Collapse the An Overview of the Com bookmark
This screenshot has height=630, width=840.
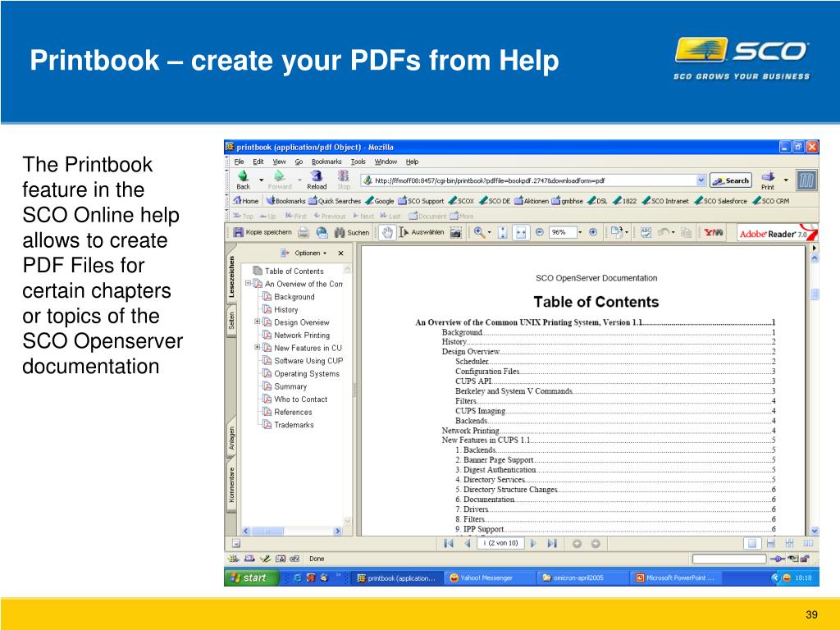[248, 283]
